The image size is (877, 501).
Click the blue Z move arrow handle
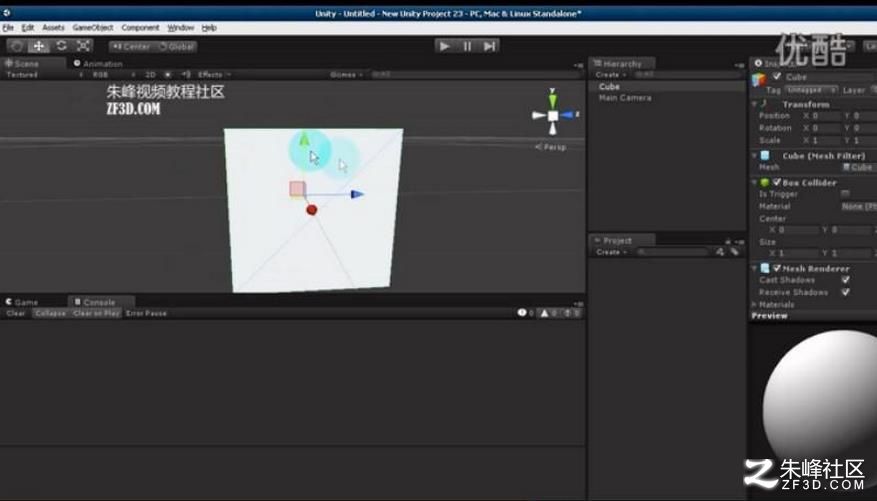(x=357, y=194)
